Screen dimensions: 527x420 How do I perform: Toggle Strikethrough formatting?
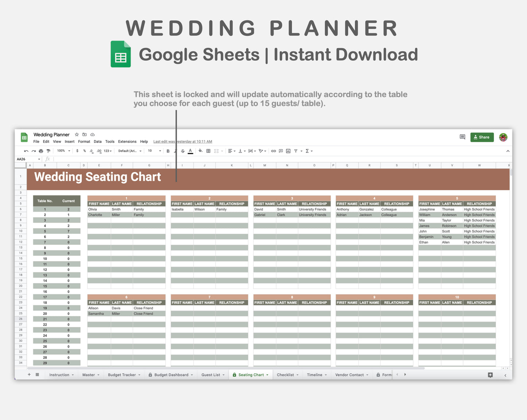click(182, 151)
